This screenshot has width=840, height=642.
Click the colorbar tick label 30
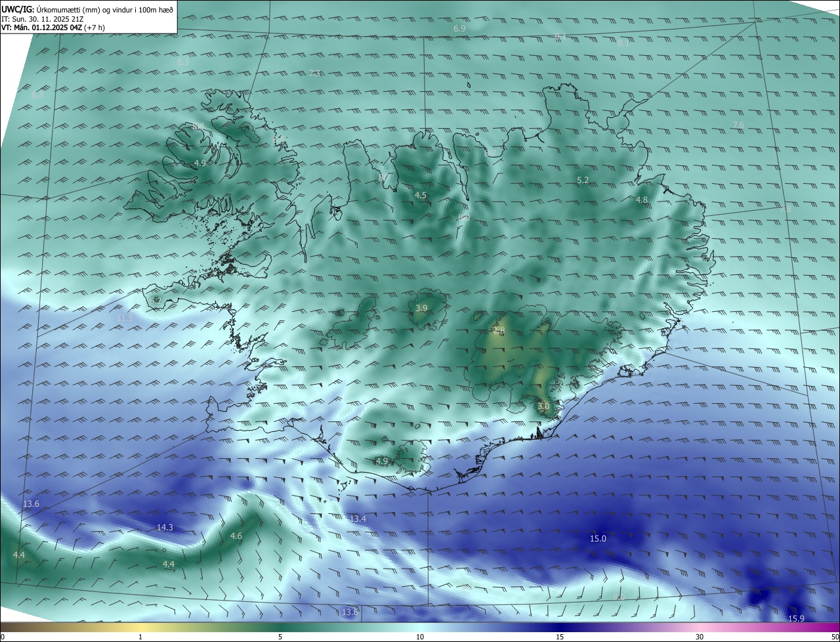[700, 637]
